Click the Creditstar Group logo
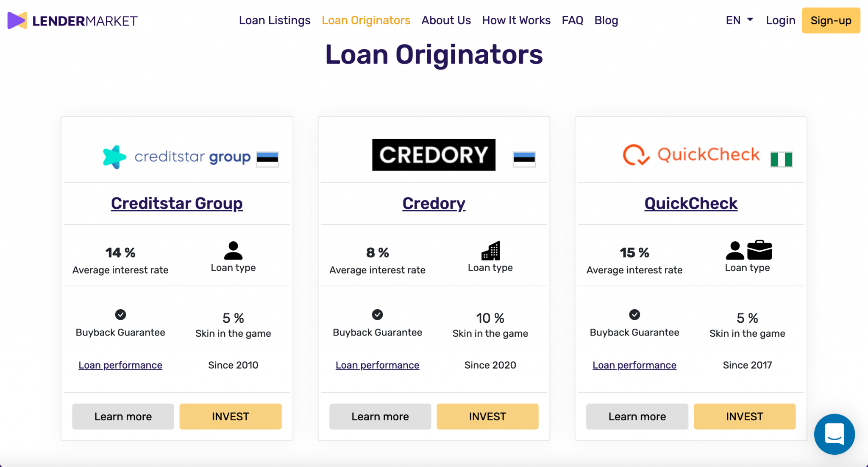The height and width of the screenshot is (467, 868). [177, 157]
